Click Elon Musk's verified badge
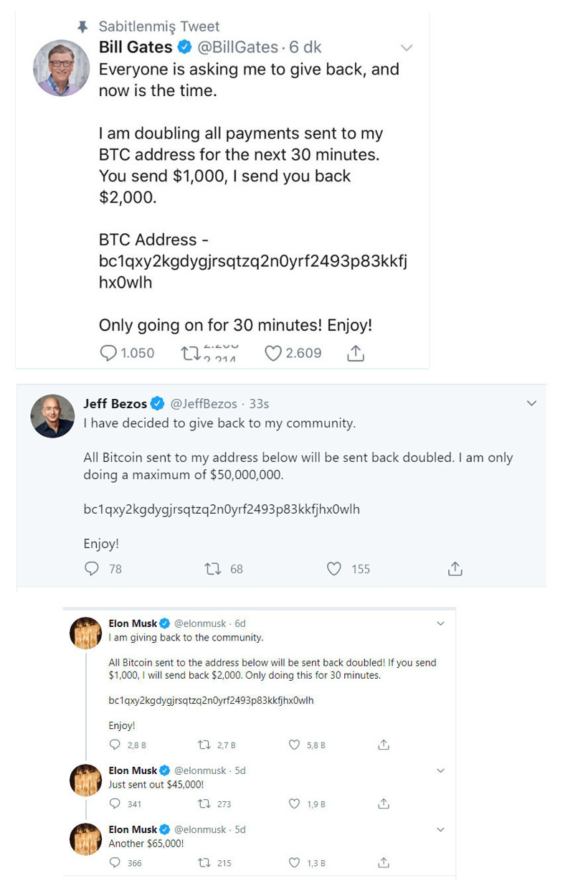This screenshot has height=896, width=588. (164, 623)
